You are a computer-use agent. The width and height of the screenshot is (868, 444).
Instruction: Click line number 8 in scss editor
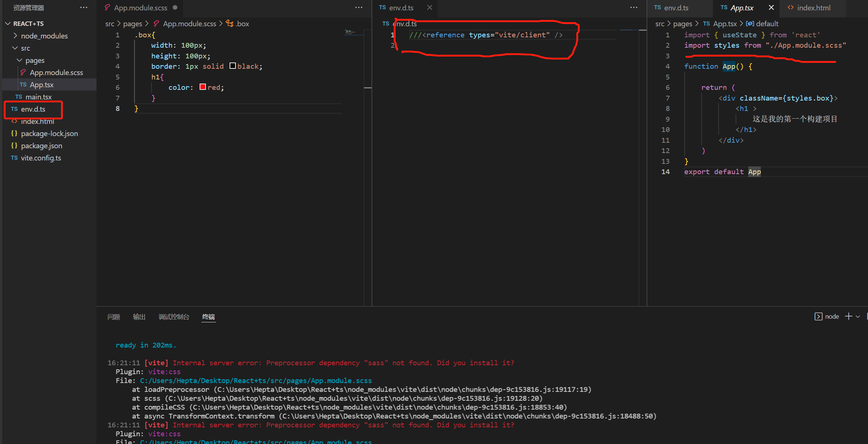(x=117, y=108)
